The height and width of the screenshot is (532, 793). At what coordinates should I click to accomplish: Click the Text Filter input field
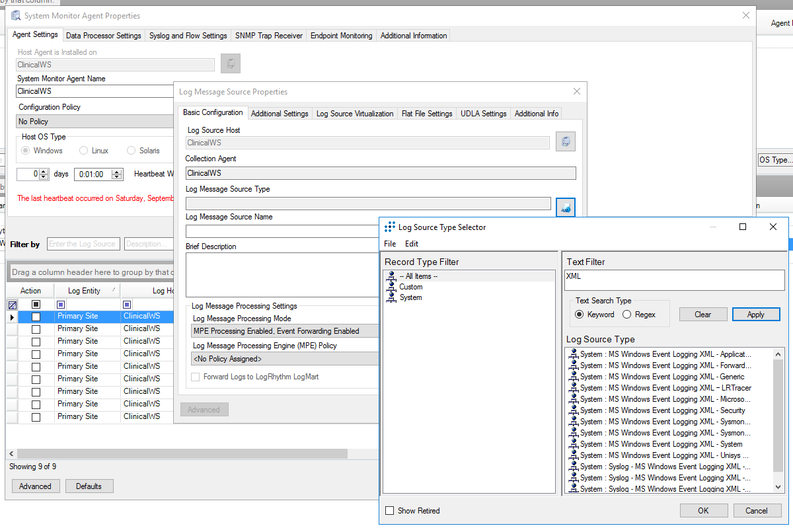[674, 280]
